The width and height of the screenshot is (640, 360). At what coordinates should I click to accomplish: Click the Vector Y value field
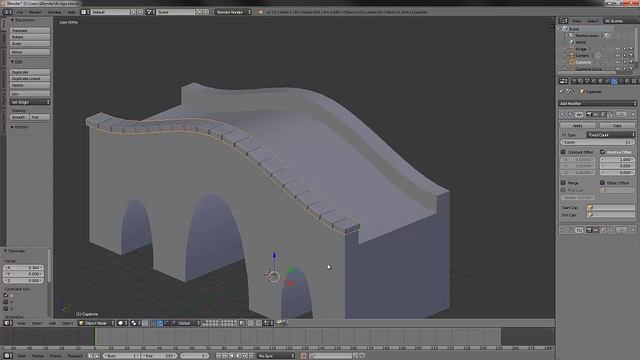click(x=23, y=274)
